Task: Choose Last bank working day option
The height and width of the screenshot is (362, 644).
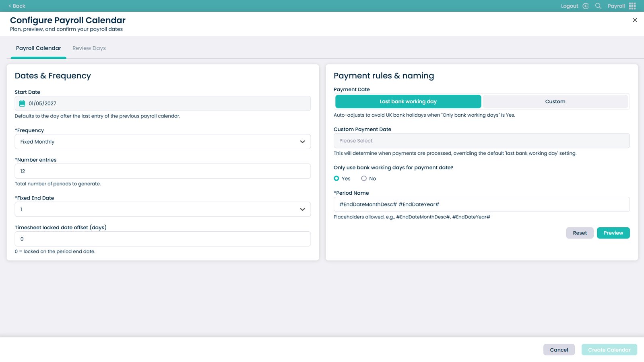Action: [408, 102]
